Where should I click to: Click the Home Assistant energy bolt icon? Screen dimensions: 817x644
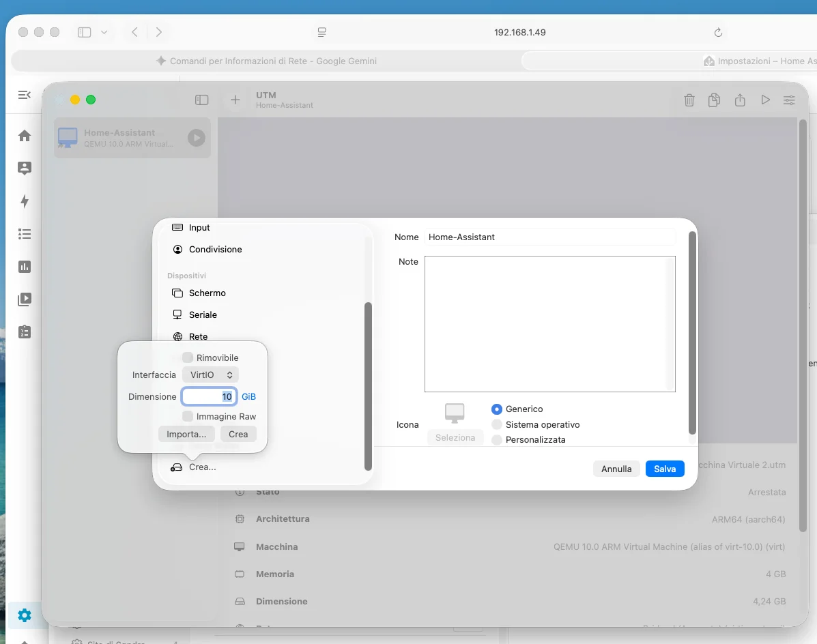(x=25, y=201)
